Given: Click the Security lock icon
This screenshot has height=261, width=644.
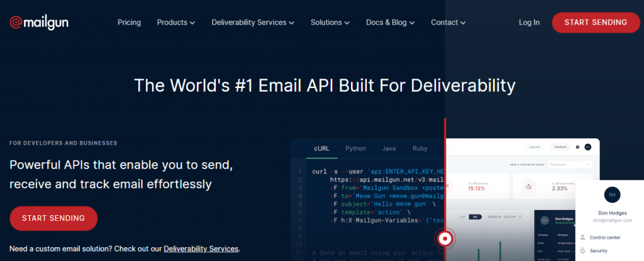Looking at the screenshot, I should coord(582,250).
